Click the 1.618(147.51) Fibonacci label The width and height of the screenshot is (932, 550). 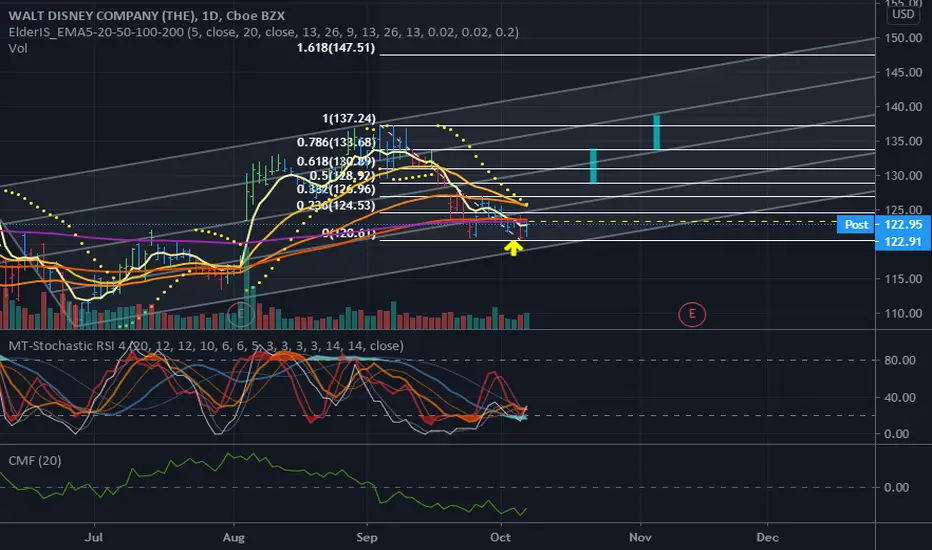tap(336, 48)
